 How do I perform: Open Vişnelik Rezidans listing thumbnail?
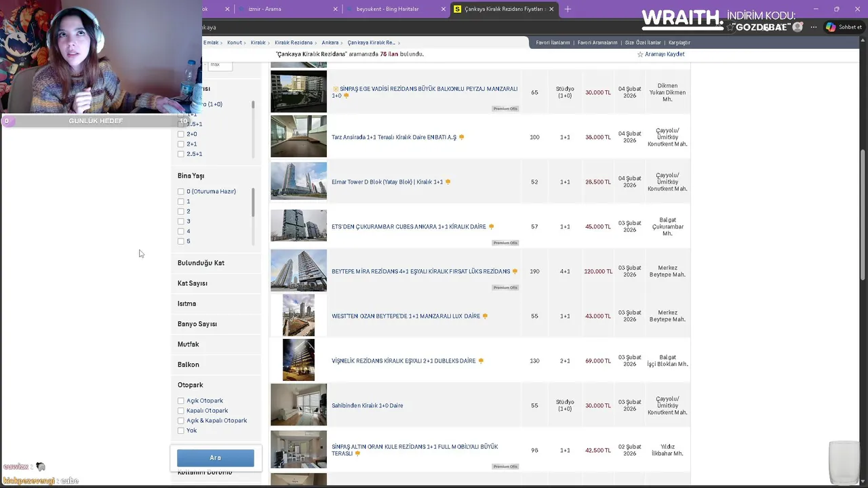click(298, 360)
